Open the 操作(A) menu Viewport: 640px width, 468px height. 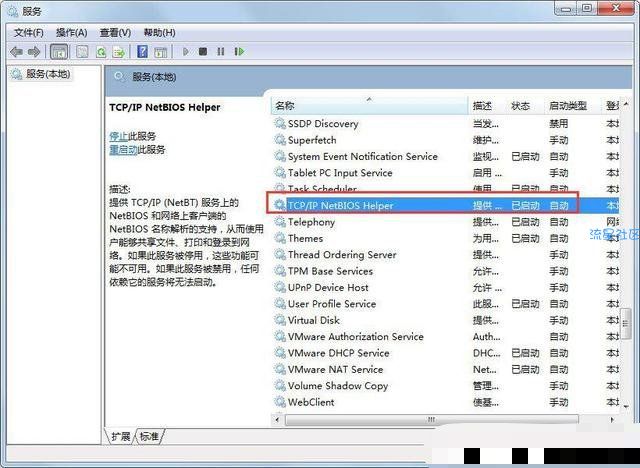72,33
